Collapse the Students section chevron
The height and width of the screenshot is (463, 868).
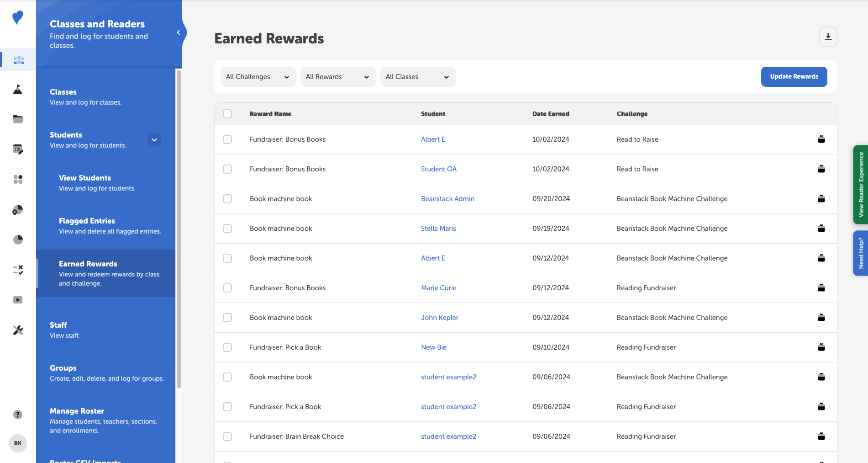pos(154,140)
